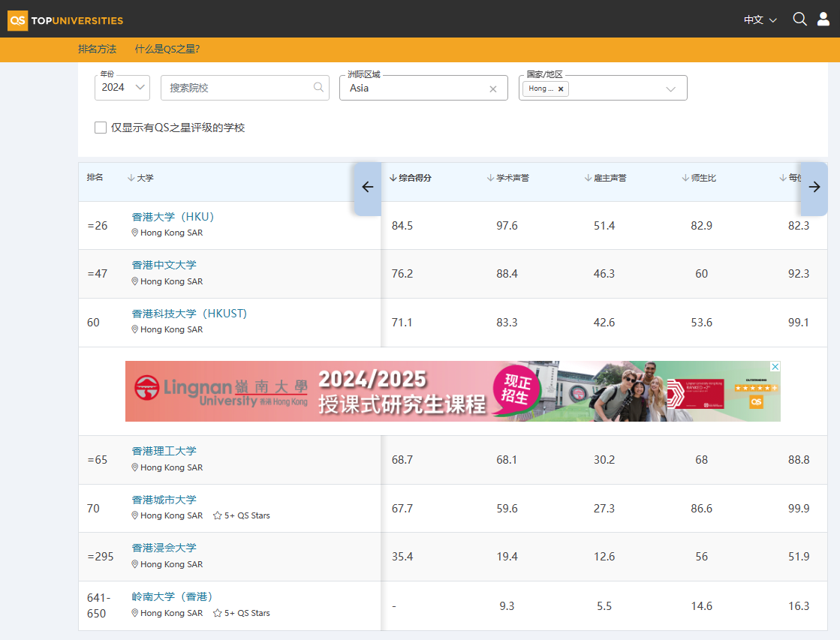Sort table by 师生比 column
This screenshot has height=640, width=840.
coord(699,178)
